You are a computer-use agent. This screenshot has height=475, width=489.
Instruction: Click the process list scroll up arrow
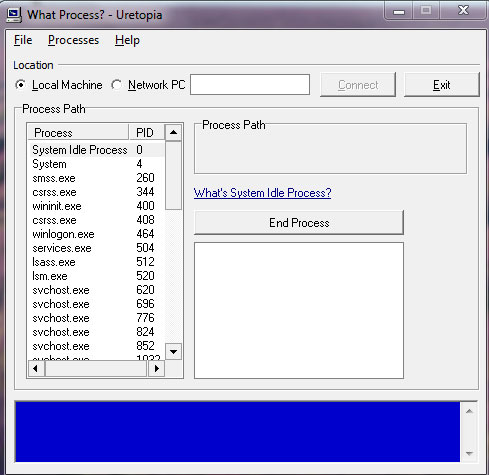tap(173, 132)
